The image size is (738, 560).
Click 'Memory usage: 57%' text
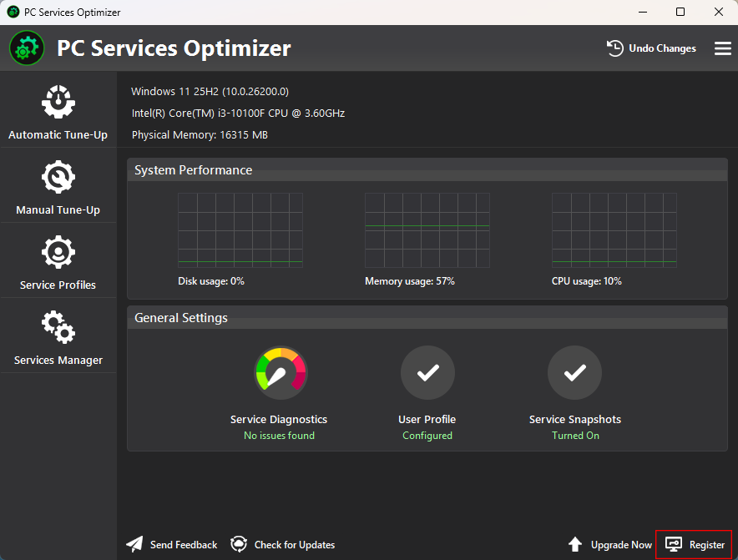409,281
